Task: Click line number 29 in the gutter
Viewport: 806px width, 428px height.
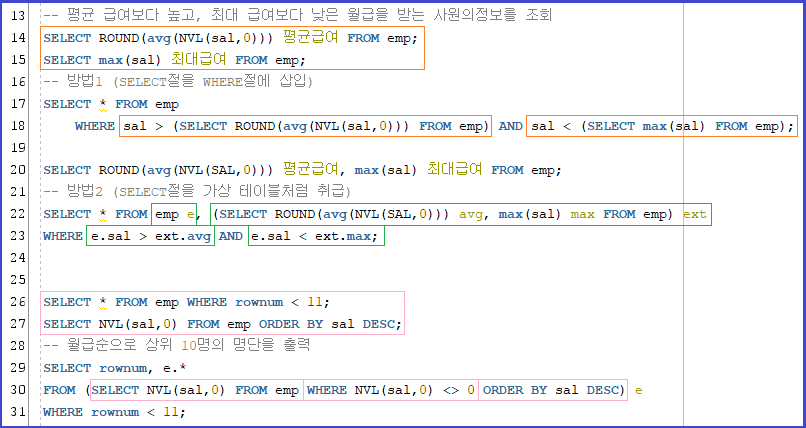Action: pyautogui.click(x=17, y=368)
